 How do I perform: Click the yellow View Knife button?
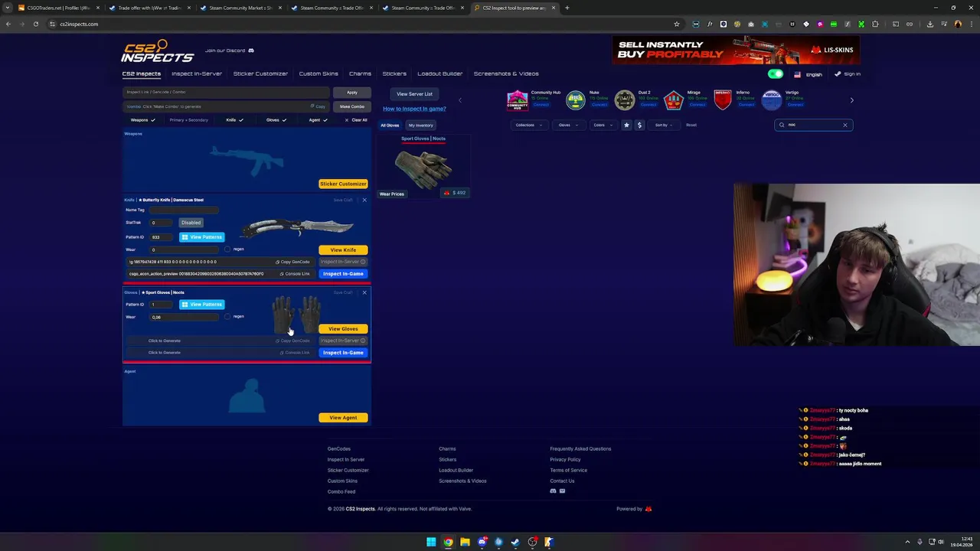tap(343, 250)
